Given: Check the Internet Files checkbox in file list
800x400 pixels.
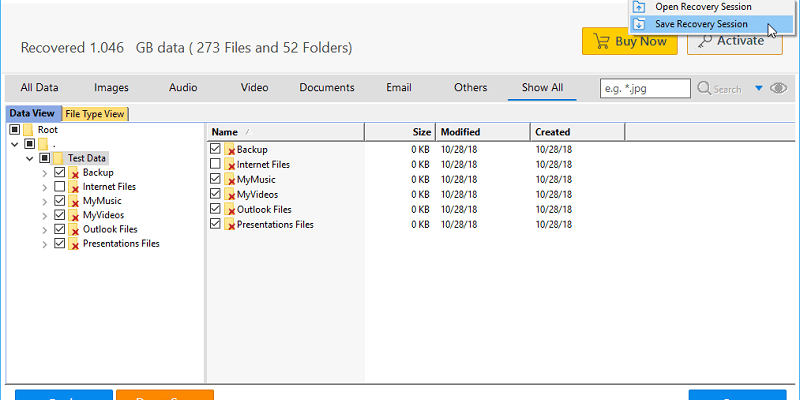Looking at the screenshot, I should coord(215,164).
